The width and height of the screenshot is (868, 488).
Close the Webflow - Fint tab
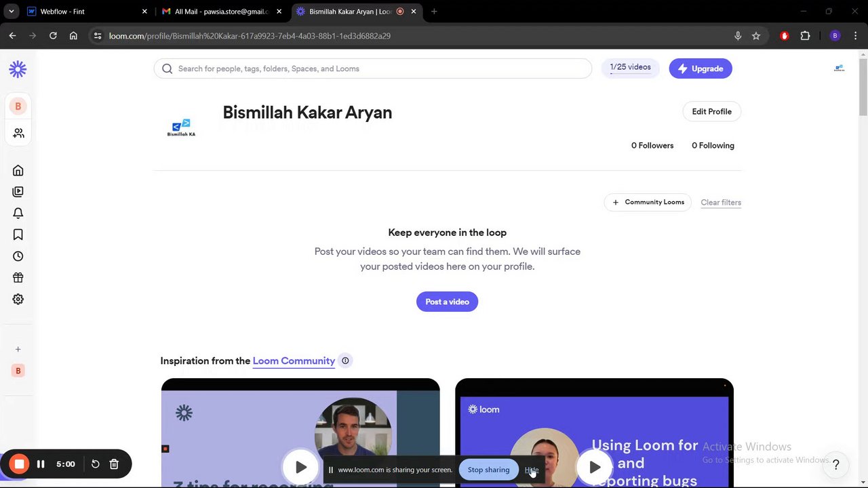[144, 12]
